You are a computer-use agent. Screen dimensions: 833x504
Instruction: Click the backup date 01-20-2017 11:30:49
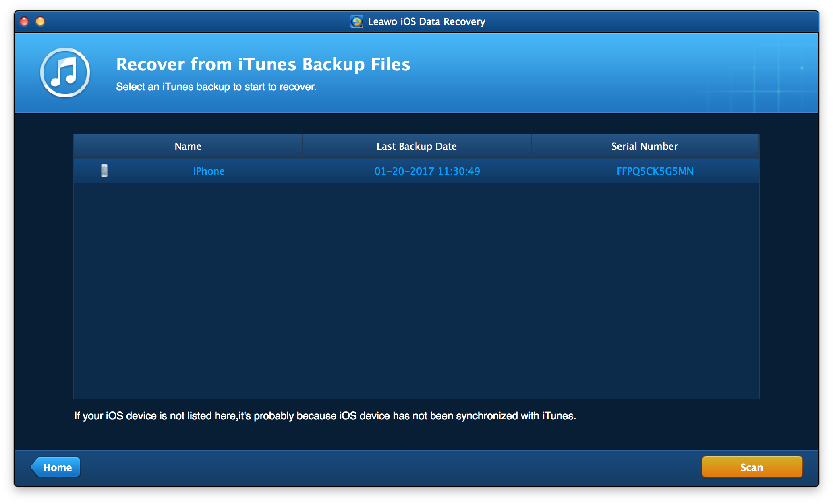[427, 171]
